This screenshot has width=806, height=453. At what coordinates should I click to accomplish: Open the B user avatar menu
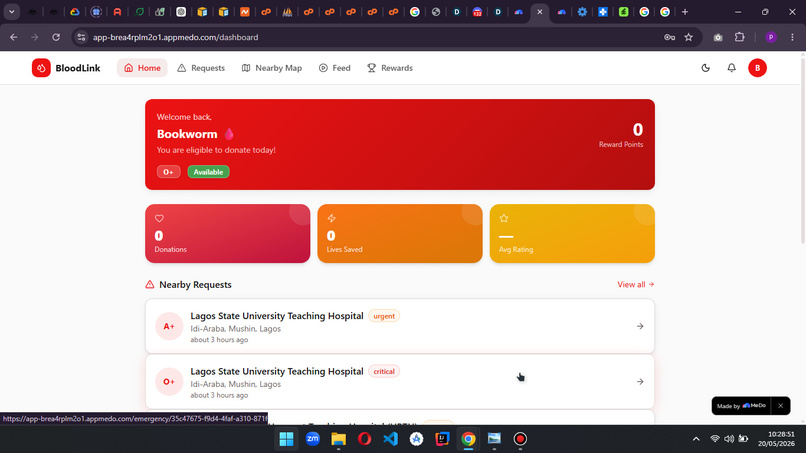coord(757,68)
